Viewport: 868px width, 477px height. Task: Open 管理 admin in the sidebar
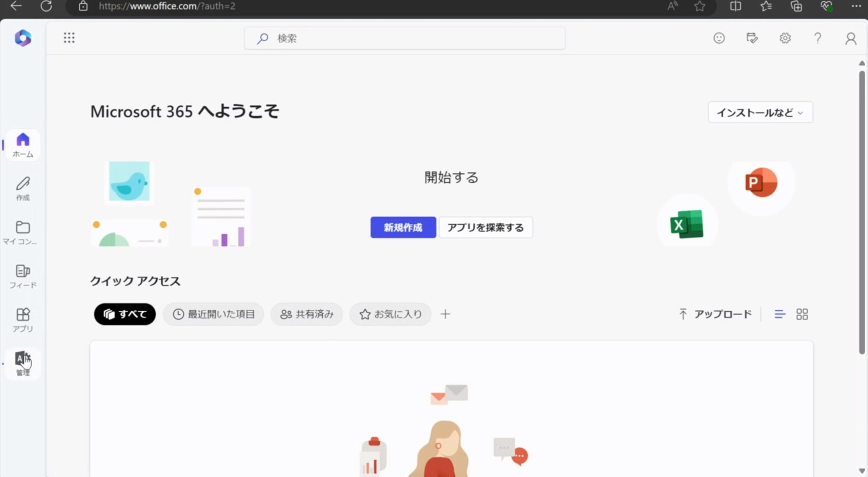pyautogui.click(x=23, y=363)
